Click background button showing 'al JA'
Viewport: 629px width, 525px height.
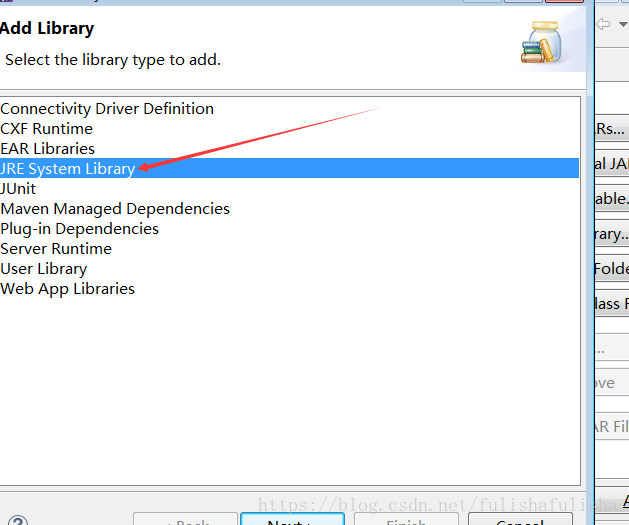[612, 164]
